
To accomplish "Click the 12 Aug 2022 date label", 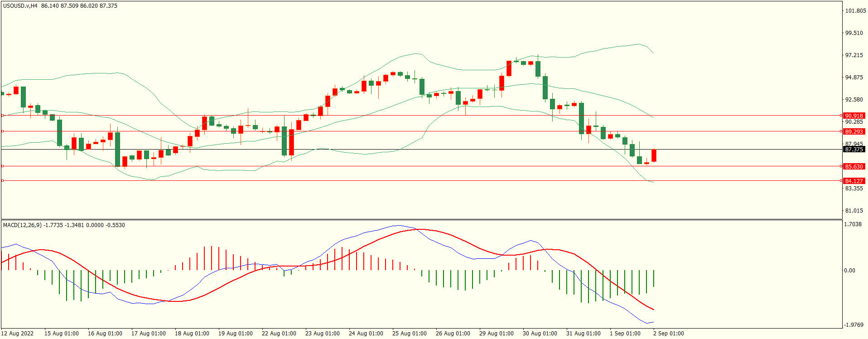I will tap(17, 334).
